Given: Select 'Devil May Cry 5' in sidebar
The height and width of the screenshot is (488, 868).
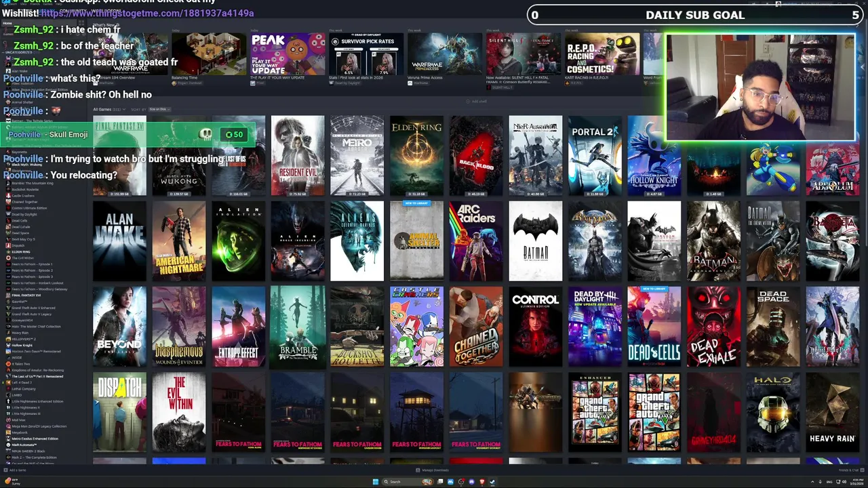Looking at the screenshot, I should [24, 239].
